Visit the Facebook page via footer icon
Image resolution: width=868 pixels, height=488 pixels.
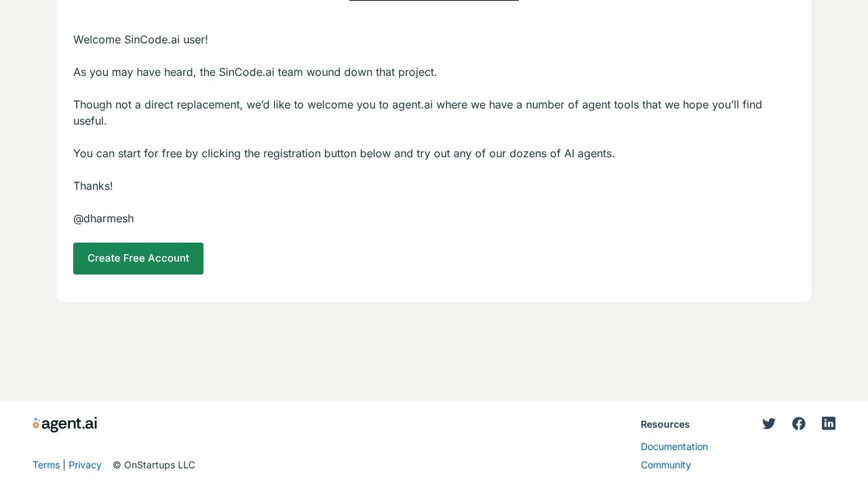click(x=799, y=424)
